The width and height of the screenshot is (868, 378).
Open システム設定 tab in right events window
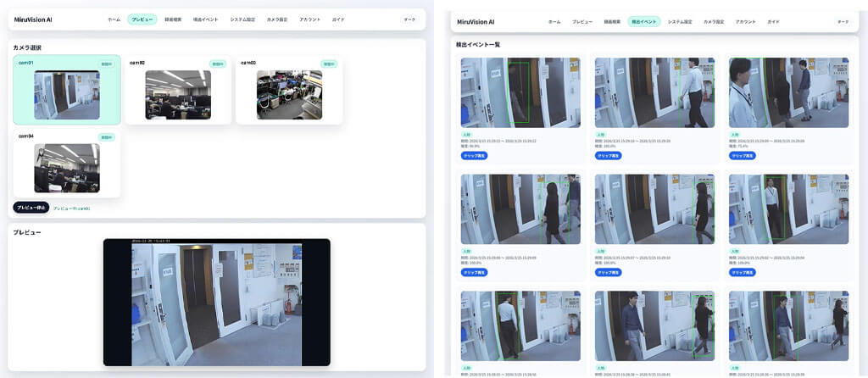[680, 21]
